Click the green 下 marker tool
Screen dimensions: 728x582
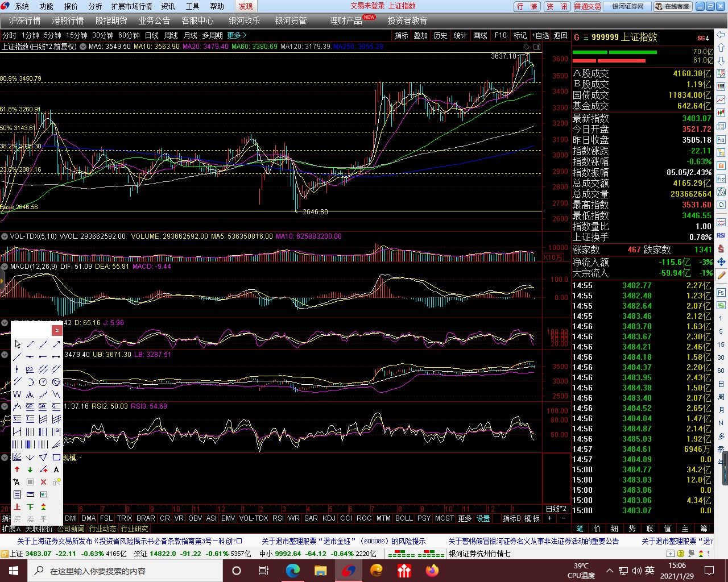pos(30,507)
